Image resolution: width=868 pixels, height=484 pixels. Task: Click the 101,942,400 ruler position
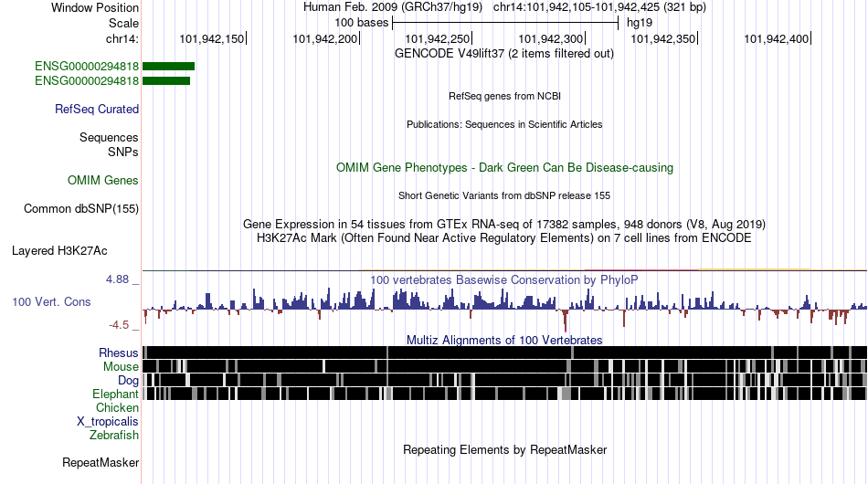[777, 38]
